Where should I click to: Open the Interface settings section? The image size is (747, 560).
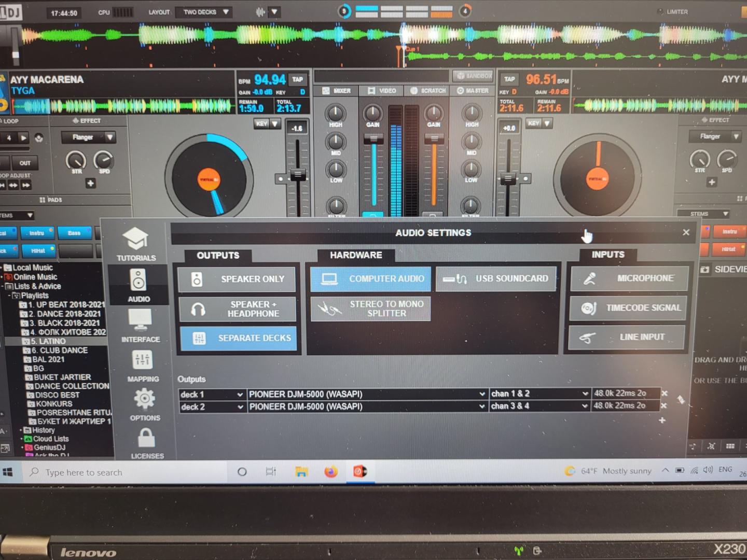click(141, 326)
